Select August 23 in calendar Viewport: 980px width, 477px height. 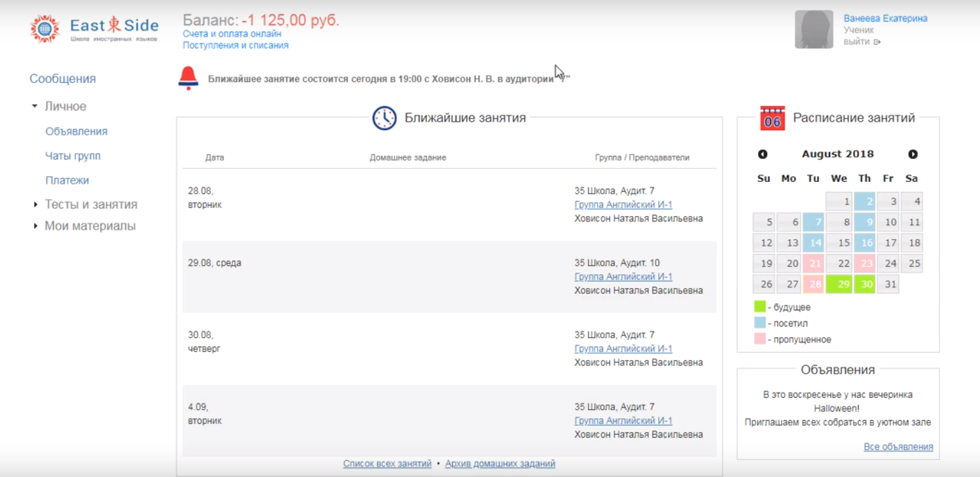tap(865, 264)
